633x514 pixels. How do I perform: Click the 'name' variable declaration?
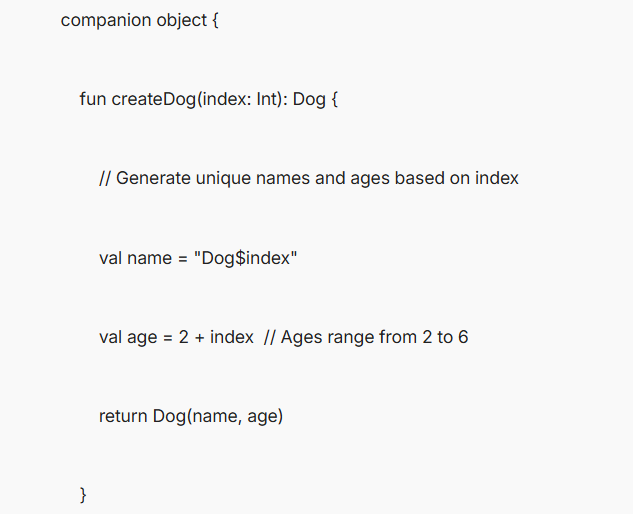click(x=149, y=258)
